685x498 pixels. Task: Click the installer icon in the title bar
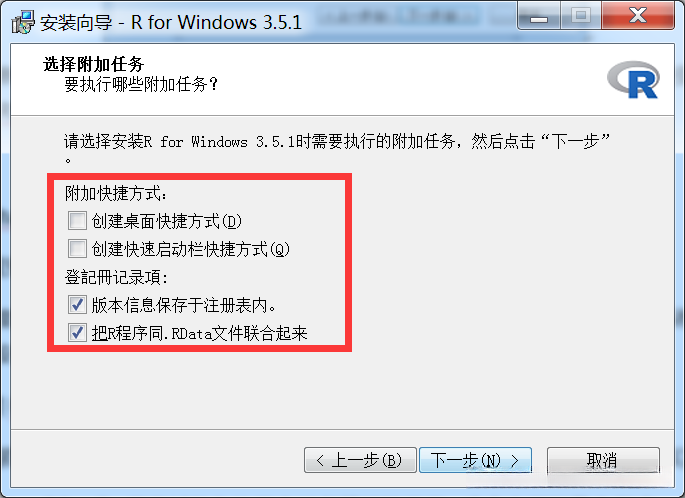(23, 22)
